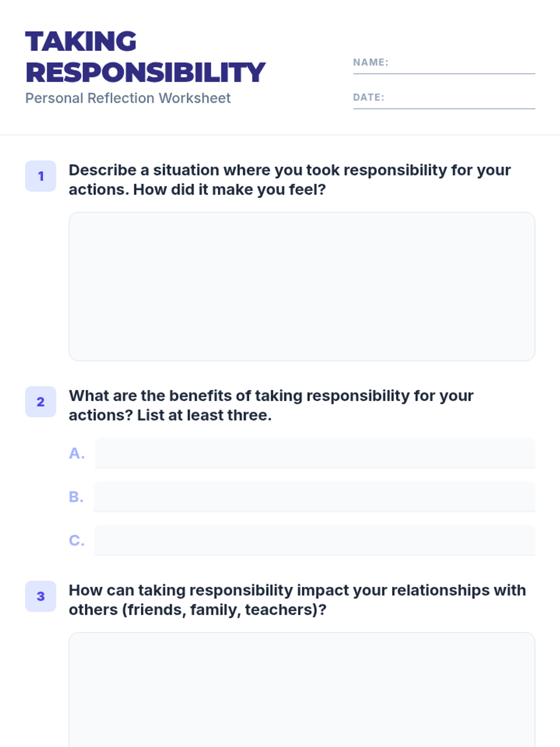Click the letter B list label
This screenshot has height=747, width=560.
[76, 497]
